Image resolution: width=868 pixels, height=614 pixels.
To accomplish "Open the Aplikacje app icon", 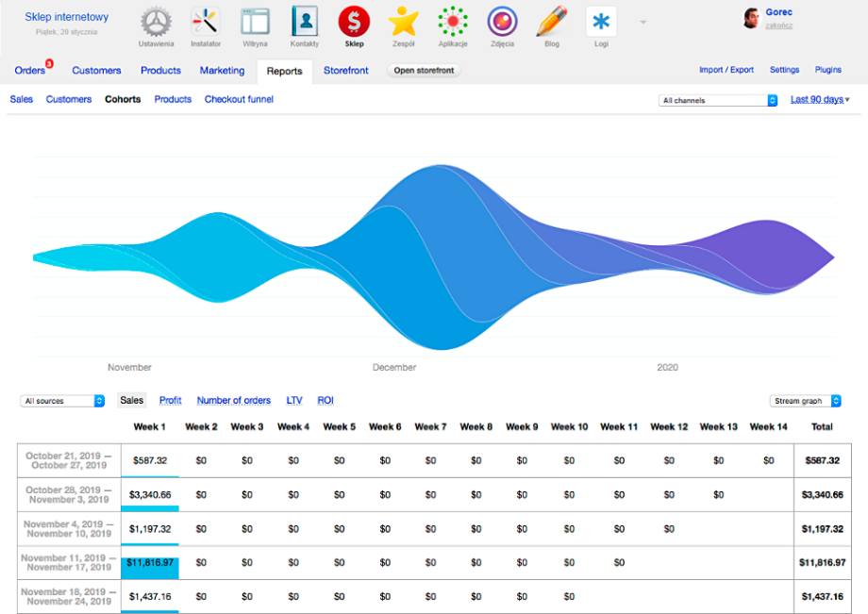I will 453,22.
